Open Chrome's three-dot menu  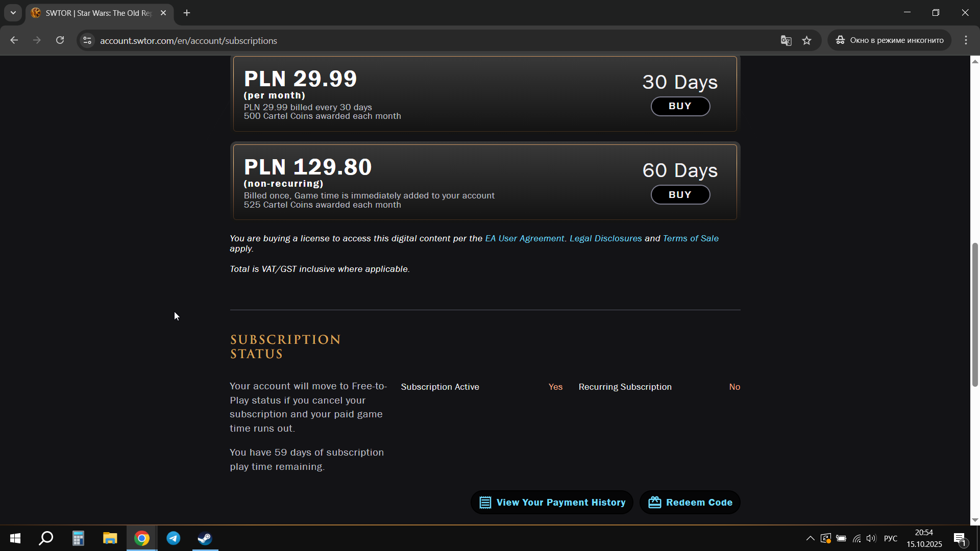click(966, 41)
